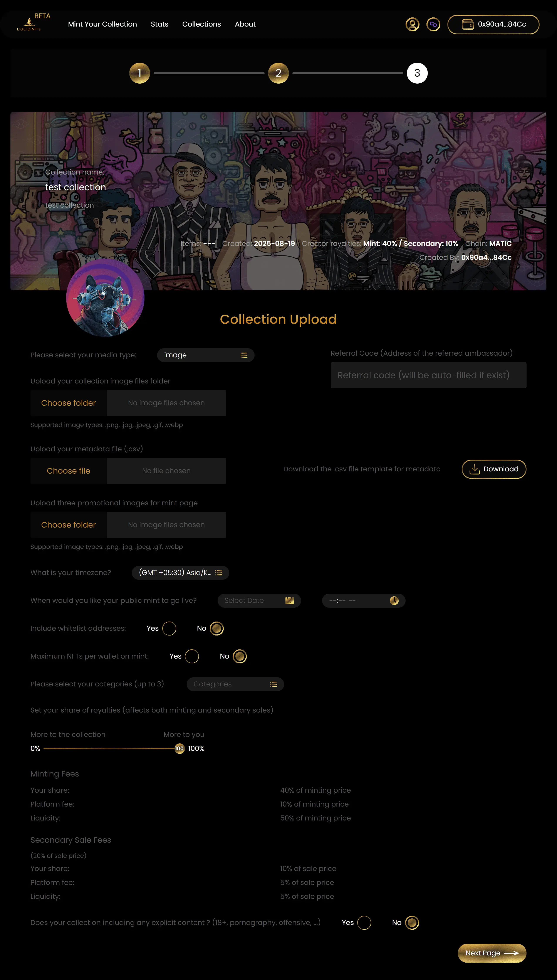Click the purple Polygon chain icon
The height and width of the screenshot is (980, 557).
pyautogui.click(x=433, y=25)
